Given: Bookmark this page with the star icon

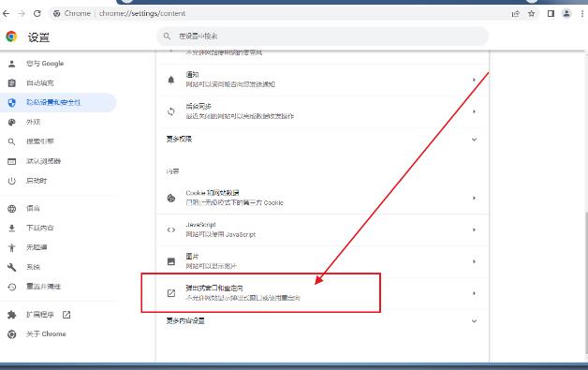Looking at the screenshot, I should tap(532, 14).
